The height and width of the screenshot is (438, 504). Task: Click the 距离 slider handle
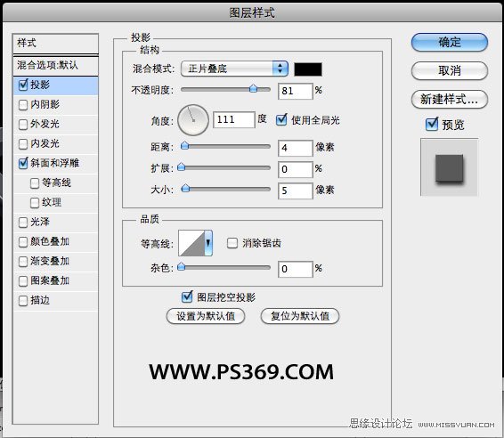[x=184, y=146]
